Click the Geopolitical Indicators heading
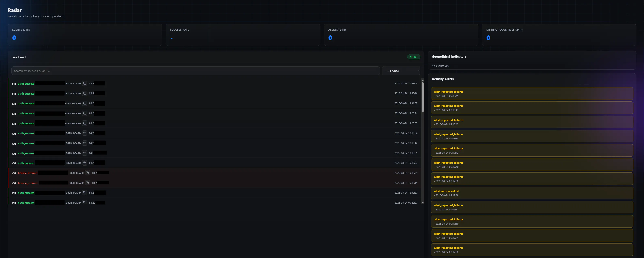This screenshot has width=644, height=258. [x=449, y=57]
